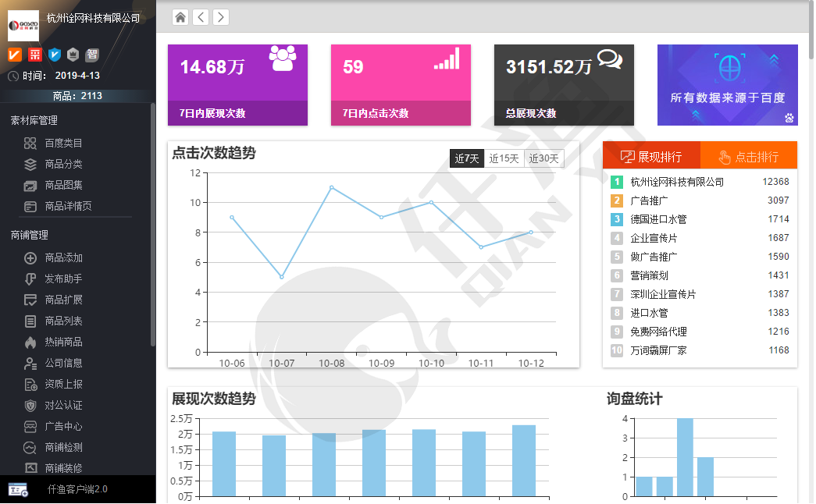Select ranking row 德国进口水管
Image resolution: width=816 pixels, height=504 pixels.
pyautogui.click(x=700, y=219)
